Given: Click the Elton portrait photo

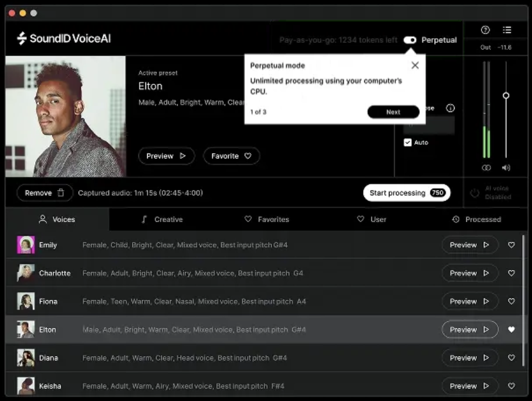Looking at the screenshot, I should [x=66, y=116].
